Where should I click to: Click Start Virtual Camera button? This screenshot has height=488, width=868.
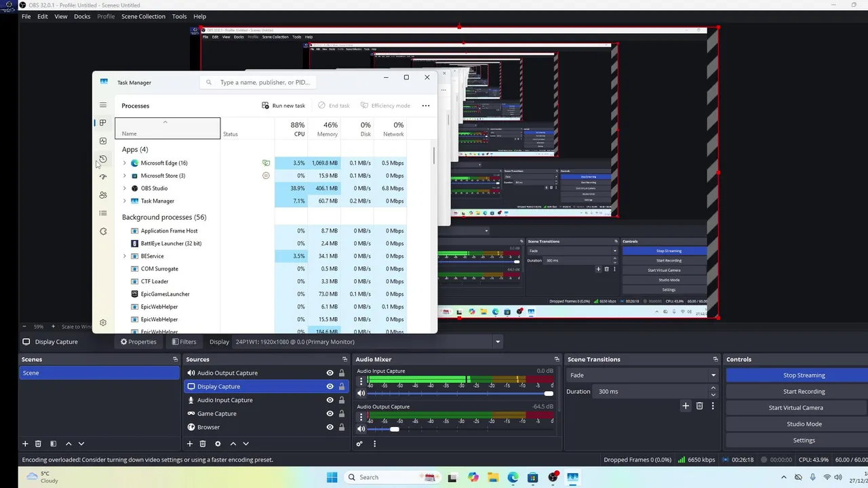click(797, 407)
